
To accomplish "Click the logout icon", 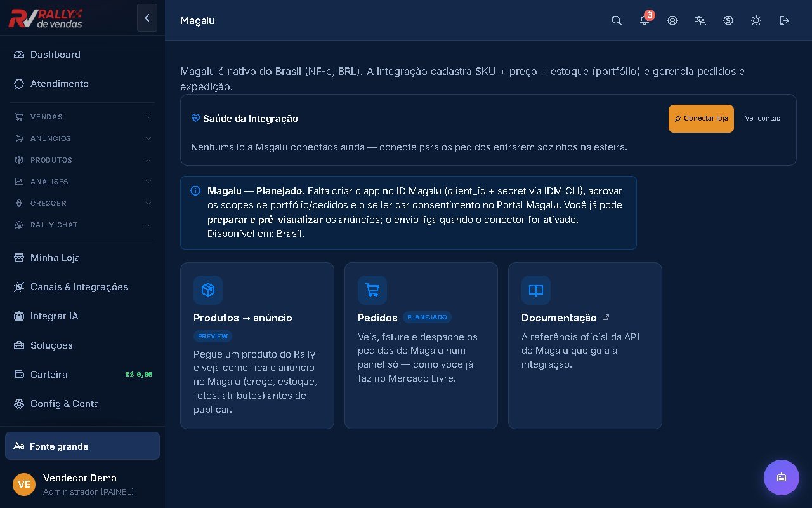I will [x=785, y=20].
